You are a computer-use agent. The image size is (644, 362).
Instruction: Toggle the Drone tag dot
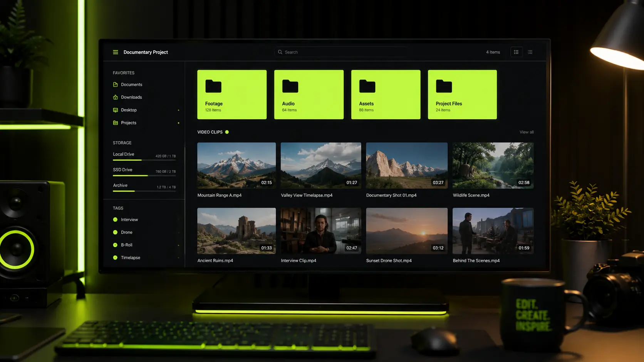(x=115, y=232)
